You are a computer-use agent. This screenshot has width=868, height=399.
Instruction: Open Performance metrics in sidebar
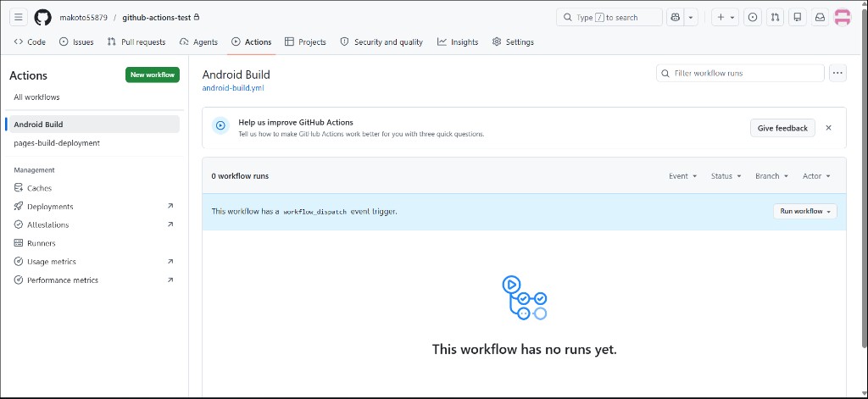tap(94, 280)
